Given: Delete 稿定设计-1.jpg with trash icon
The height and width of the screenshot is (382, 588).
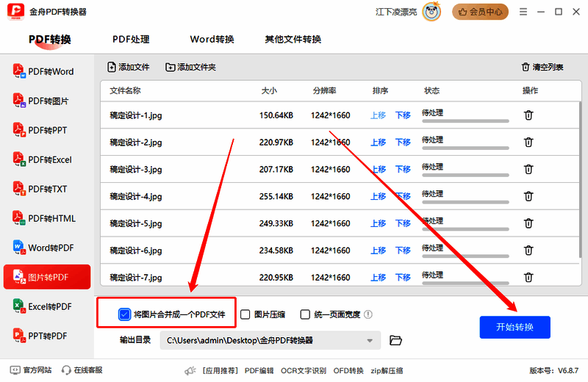Looking at the screenshot, I should coord(528,115).
